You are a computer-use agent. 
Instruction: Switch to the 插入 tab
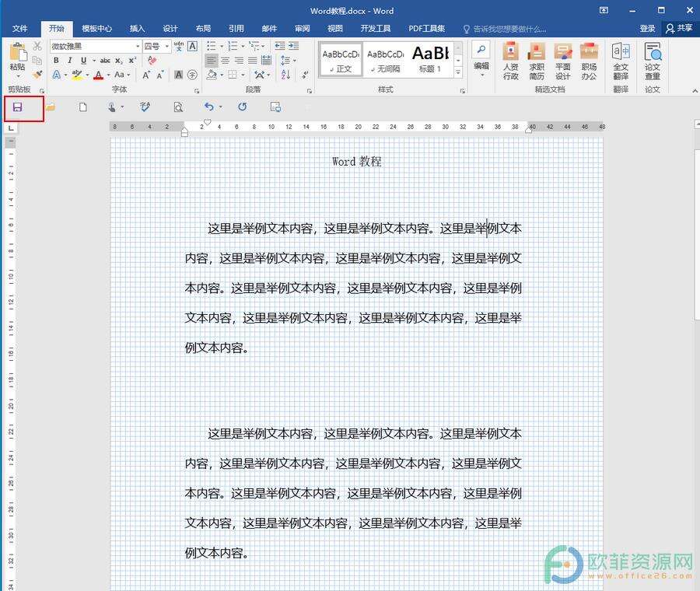tap(137, 29)
